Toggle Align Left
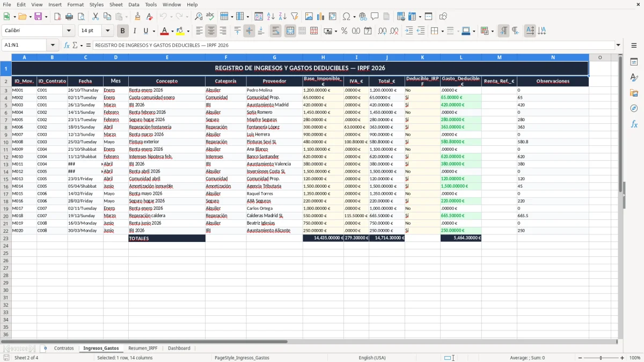The width and height of the screenshot is (644, 362). coord(199,31)
